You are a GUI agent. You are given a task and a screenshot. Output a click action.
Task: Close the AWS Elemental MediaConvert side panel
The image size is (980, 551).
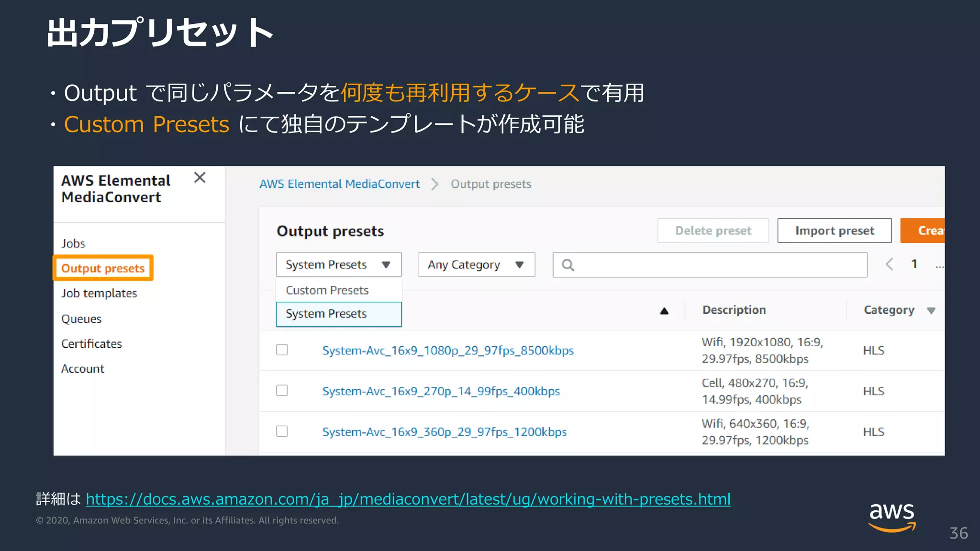pos(200,177)
